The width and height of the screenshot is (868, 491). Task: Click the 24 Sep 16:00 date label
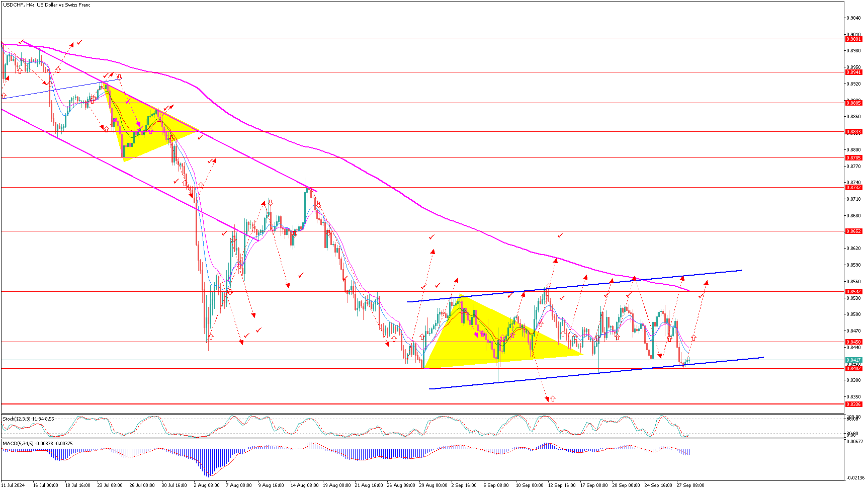point(658,485)
